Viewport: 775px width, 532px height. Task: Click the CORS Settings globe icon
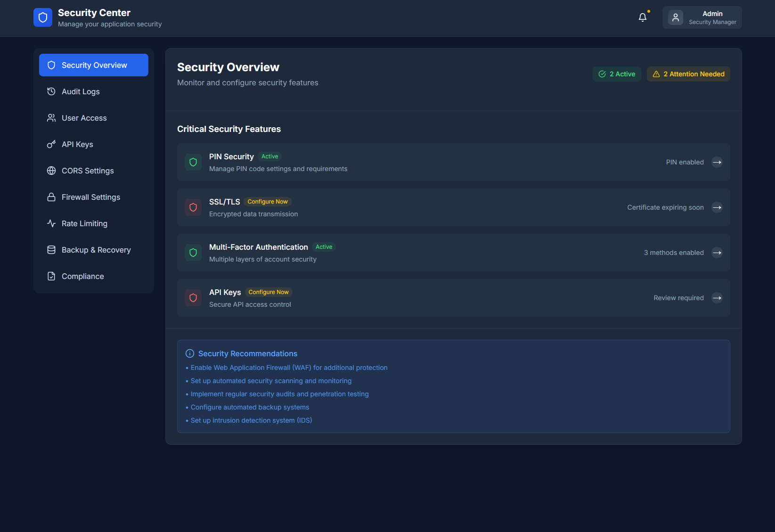pos(51,171)
